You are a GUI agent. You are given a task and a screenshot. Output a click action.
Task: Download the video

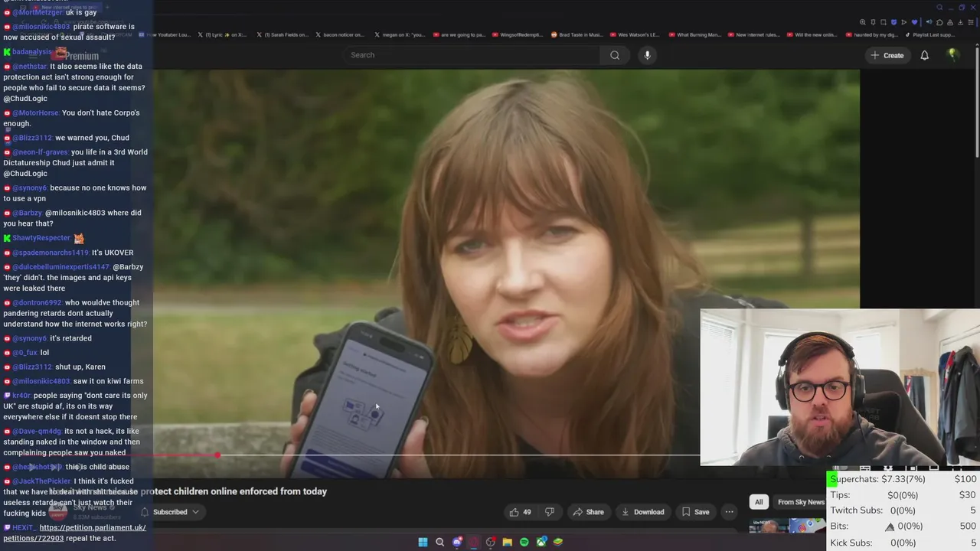coord(642,512)
